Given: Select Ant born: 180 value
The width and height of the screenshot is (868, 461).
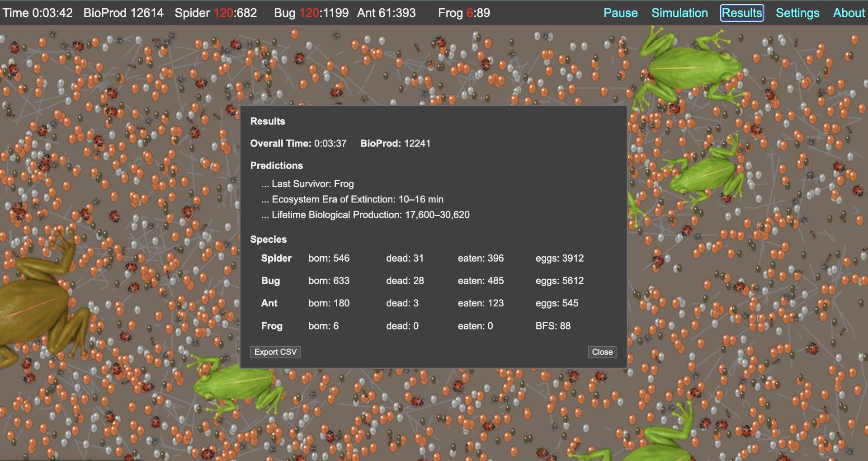Looking at the screenshot, I should click(329, 303).
